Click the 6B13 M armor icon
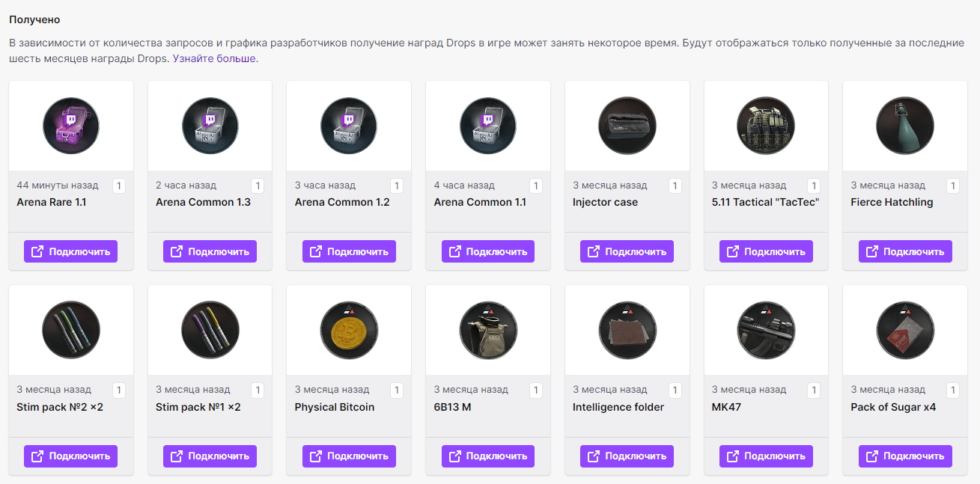 tap(488, 330)
